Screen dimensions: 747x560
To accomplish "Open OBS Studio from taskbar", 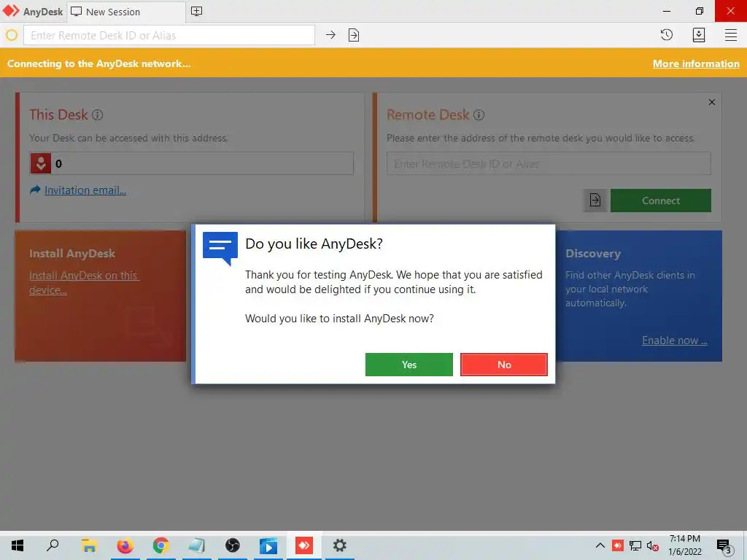I will coord(233,545).
